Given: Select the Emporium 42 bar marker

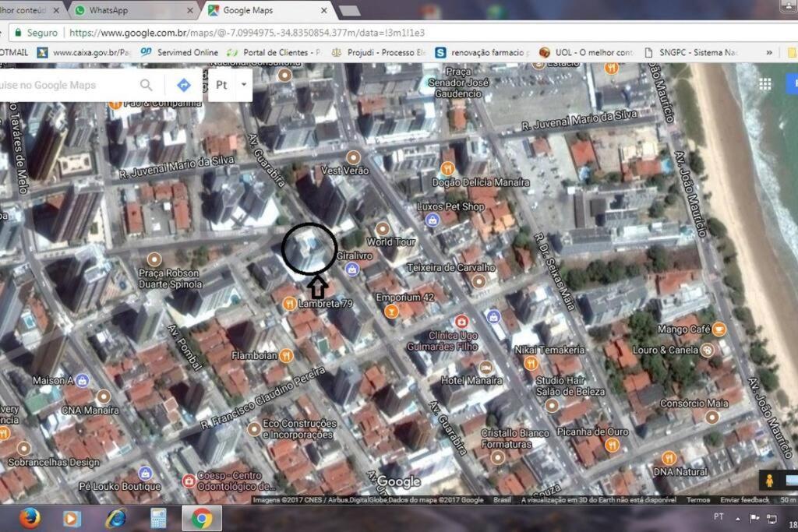Looking at the screenshot, I should pyautogui.click(x=391, y=310).
